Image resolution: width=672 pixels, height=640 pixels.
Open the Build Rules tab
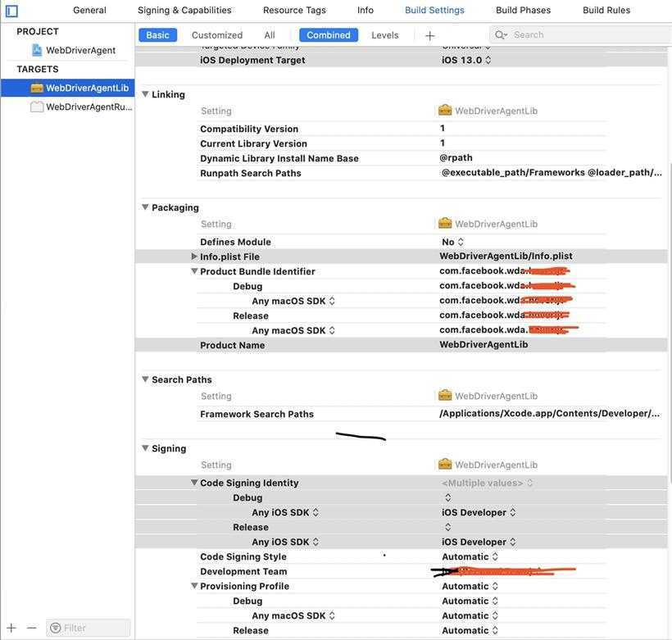[x=606, y=11]
